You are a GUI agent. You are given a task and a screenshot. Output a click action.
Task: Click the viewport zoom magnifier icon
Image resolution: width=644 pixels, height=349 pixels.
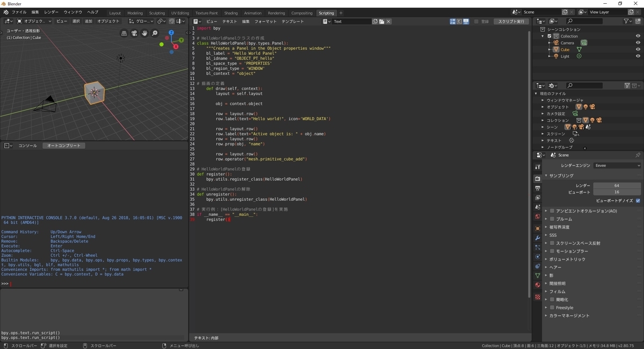(155, 33)
